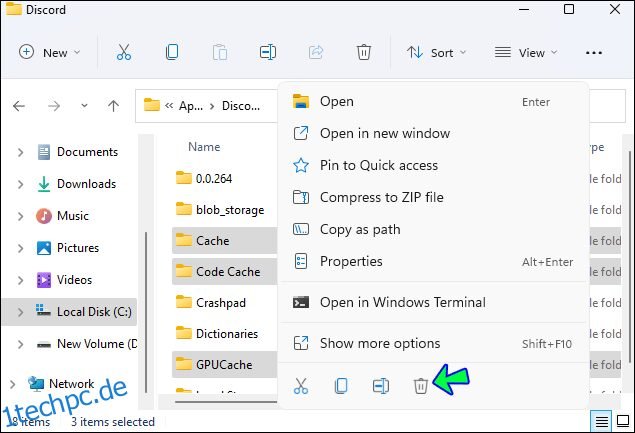Select Downloads in the navigation pane
Viewport: 635px width, 433px height.
(86, 184)
